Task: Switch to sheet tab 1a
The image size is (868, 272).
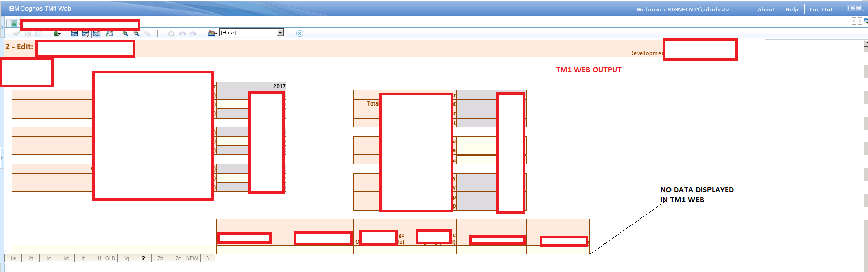Action: coord(13,258)
